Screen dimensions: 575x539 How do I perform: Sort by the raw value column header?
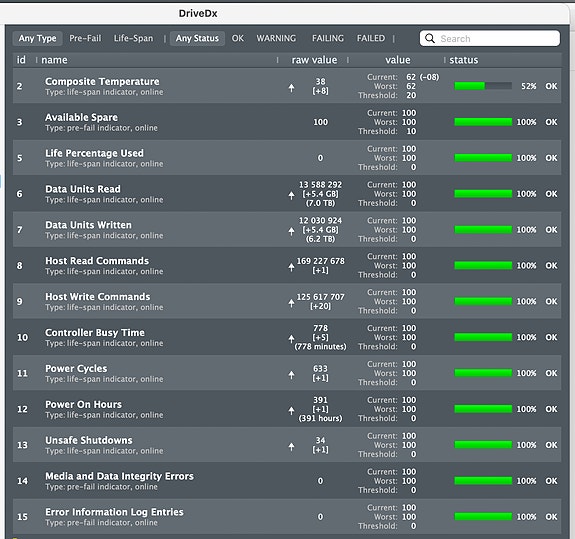point(314,60)
